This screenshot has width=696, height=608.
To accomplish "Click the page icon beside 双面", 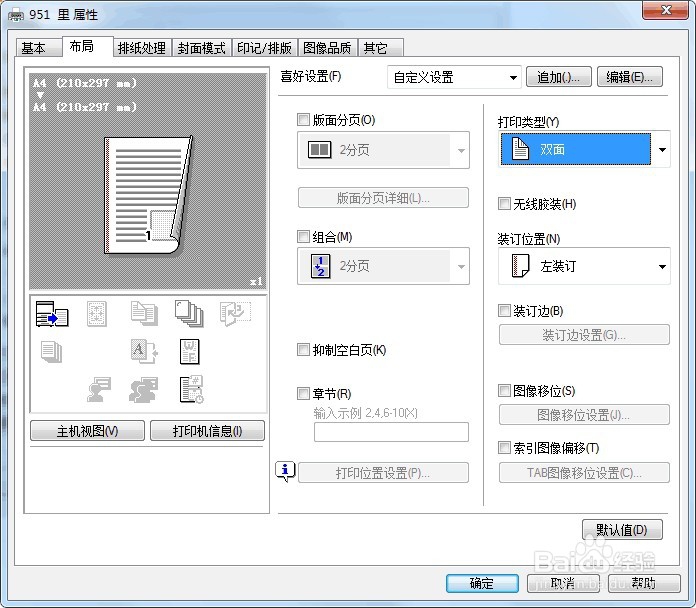I will pyautogui.click(x=520, y=149).
